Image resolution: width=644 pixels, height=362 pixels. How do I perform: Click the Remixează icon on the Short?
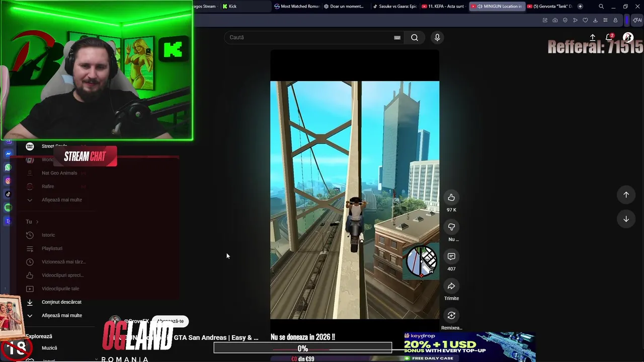[451, 316]
